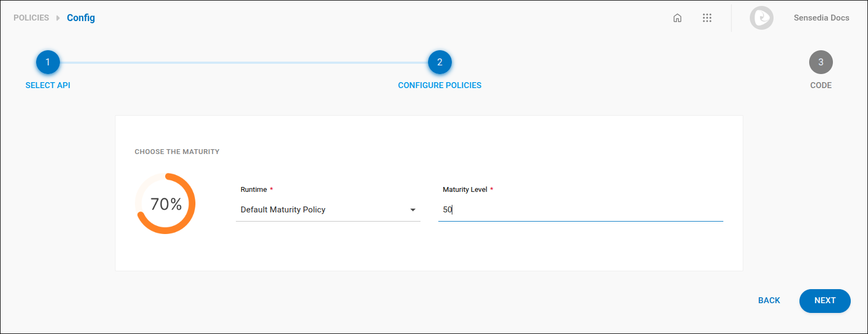The image size is (868, 334).
Task: Jump to step 3 circle
Action: point(820,62)
